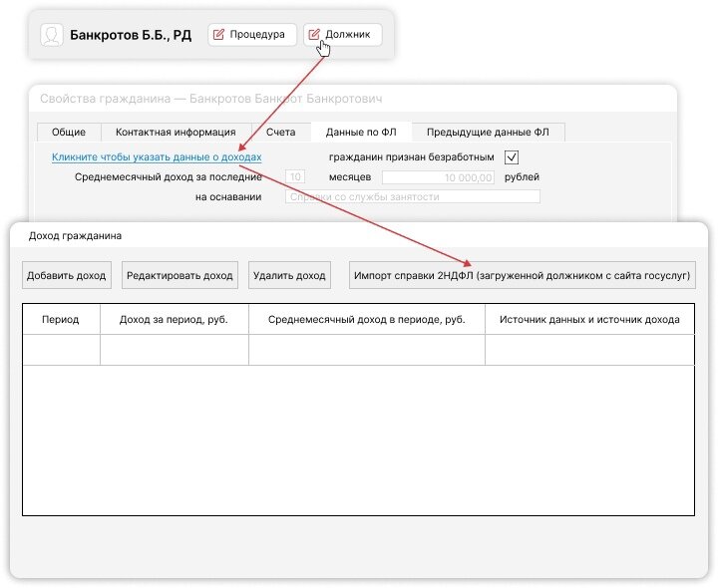Click the Доход гражданина window title
This screenshot has height=588, width=718.
point(75,236)
